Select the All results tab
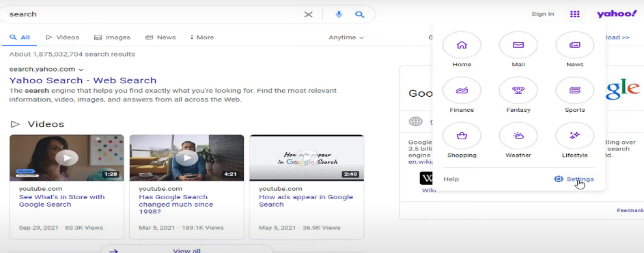Screen dimensions: 644x253 click(20, 38)
